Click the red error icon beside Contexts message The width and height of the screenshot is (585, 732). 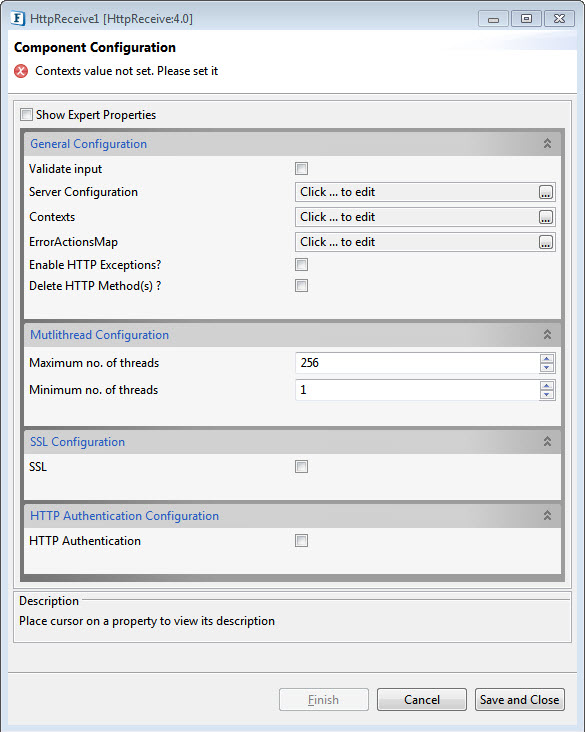pos(21,71)
